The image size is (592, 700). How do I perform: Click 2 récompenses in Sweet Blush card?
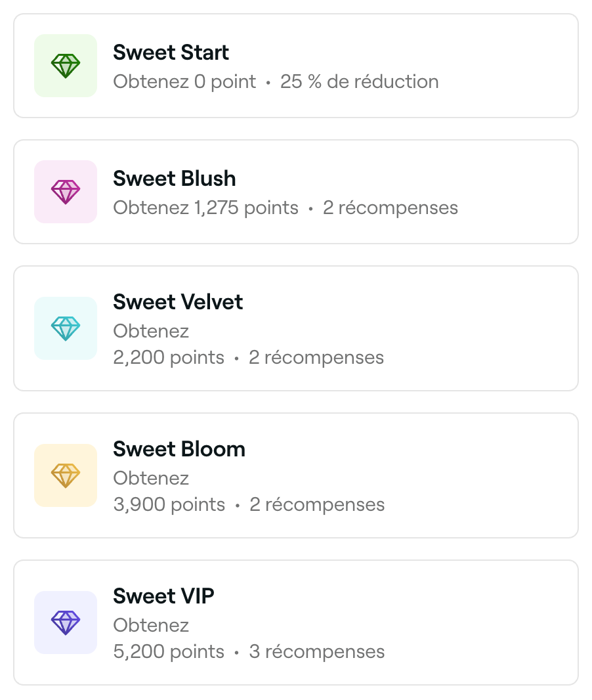tap(391, 208)
